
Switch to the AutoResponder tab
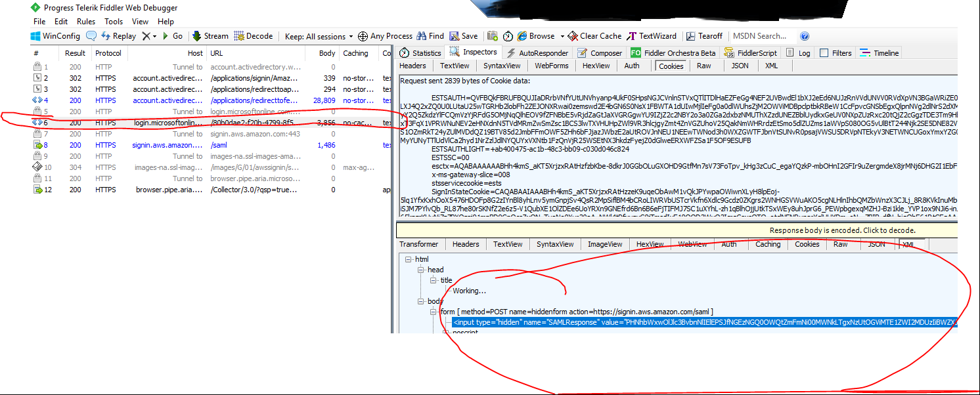[x=537, y=53]
